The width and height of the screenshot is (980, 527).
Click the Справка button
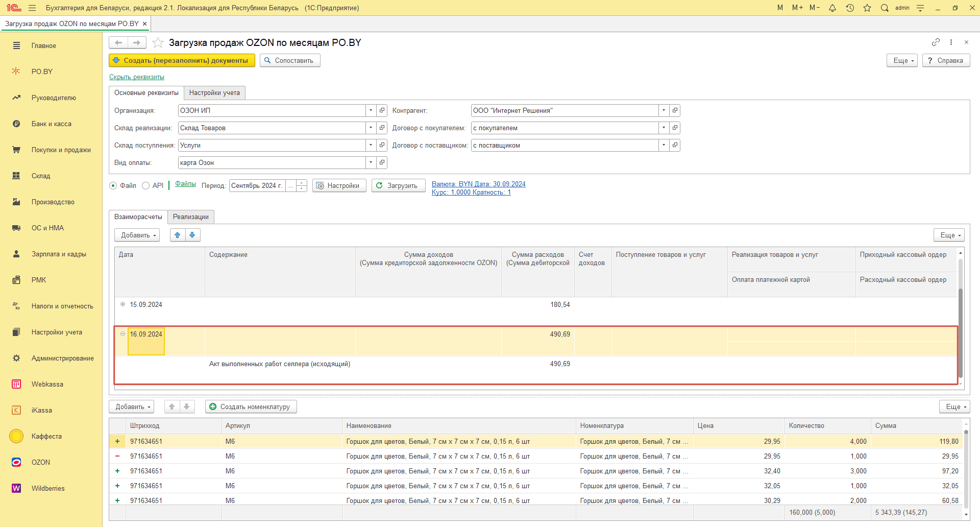pyautogui.click(x=946, y=60)
